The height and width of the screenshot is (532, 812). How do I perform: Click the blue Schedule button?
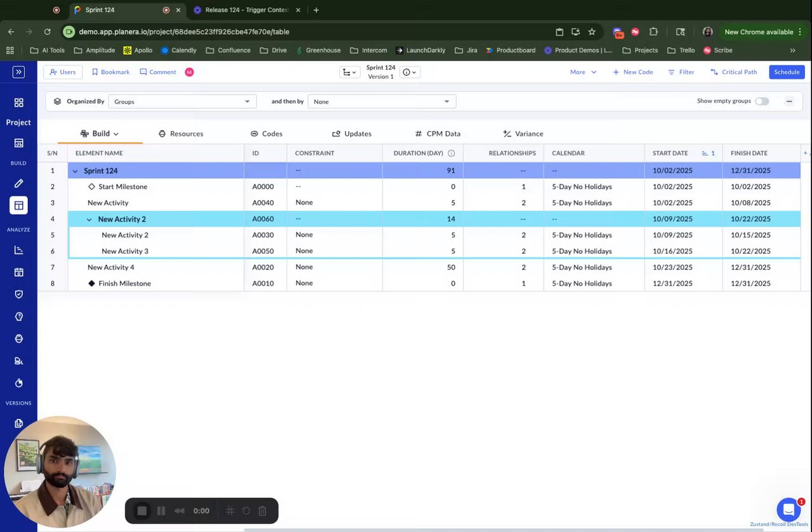click(786, 72)
